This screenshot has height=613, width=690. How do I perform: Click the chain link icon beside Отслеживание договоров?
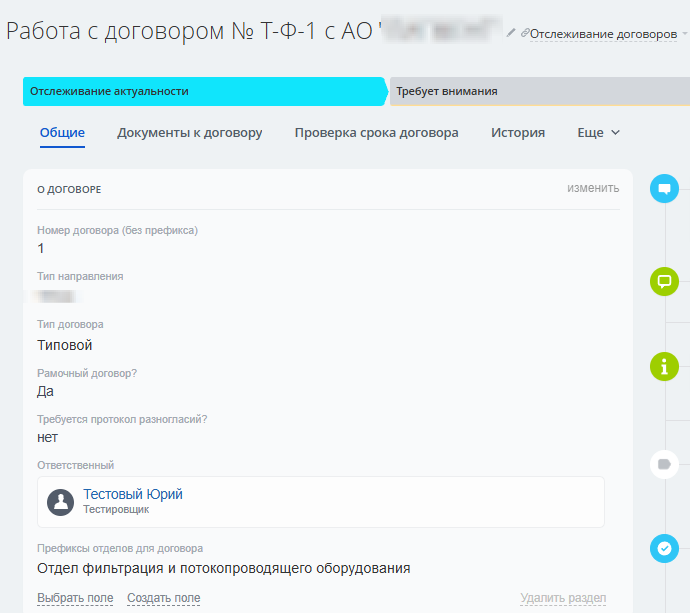point(525,33)
